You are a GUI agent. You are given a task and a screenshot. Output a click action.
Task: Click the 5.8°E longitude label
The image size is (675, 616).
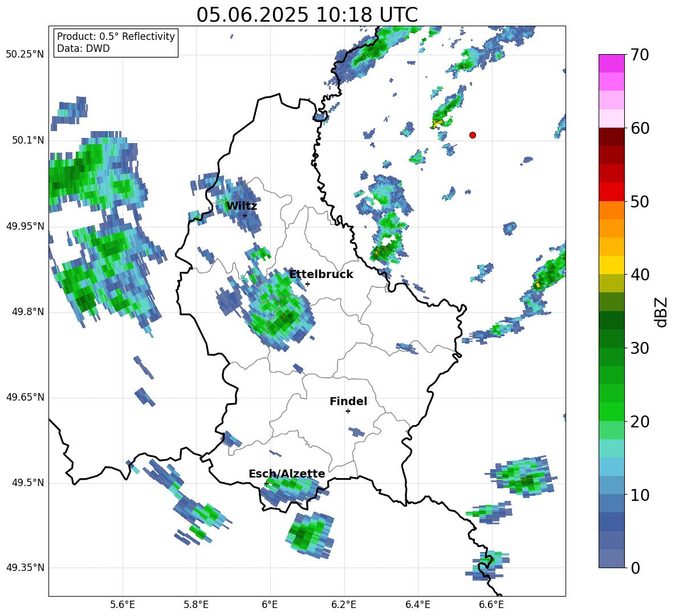(196, 605)
